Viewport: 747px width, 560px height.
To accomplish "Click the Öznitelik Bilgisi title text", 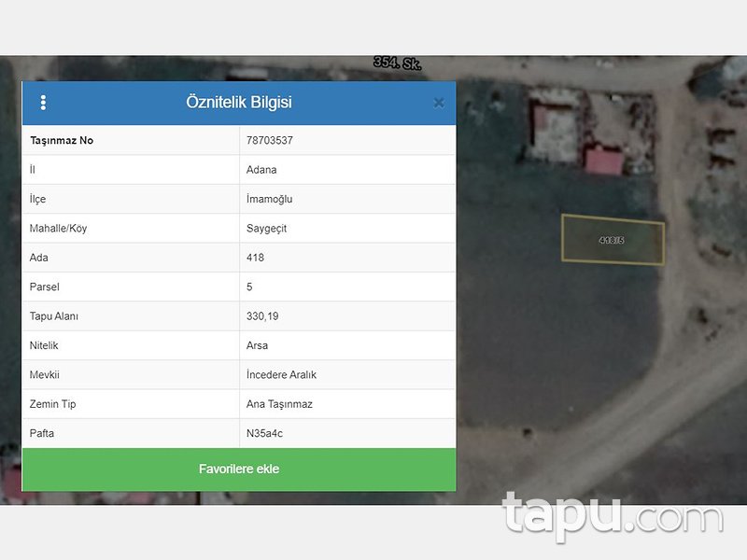I will tap(239, 103).
